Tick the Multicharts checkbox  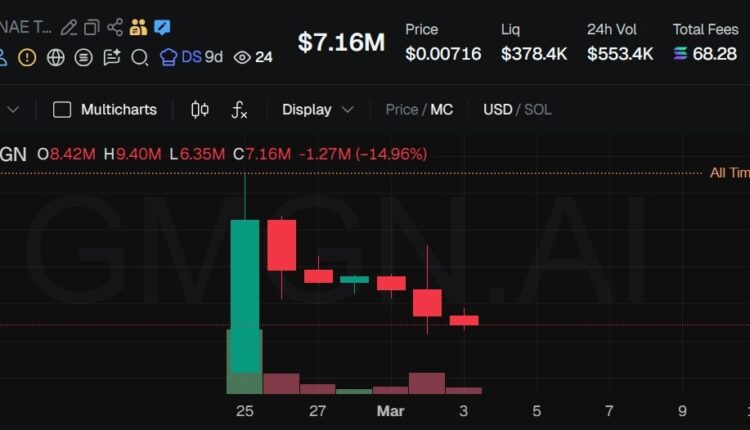(x=62, y=109)
